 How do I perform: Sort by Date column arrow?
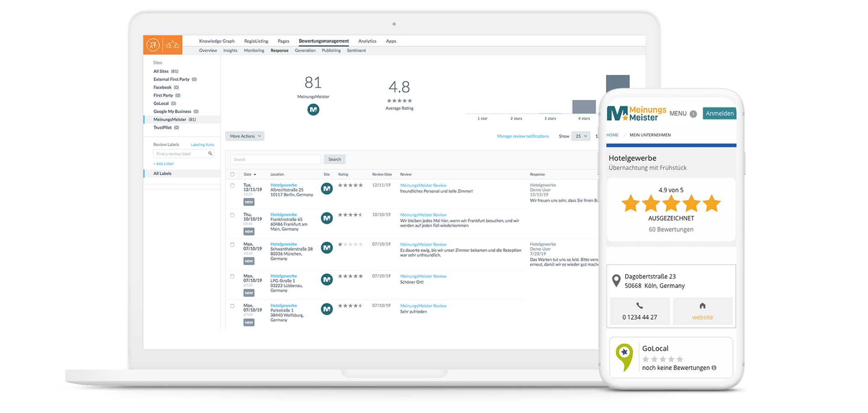tap(255, 175)
